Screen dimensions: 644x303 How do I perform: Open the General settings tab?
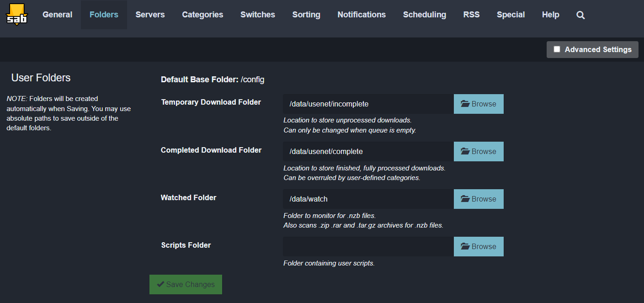point(57,15)
